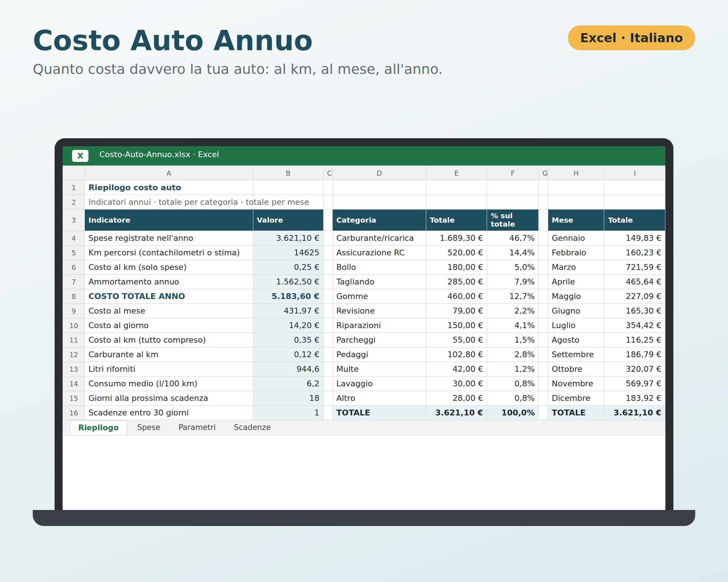Select the 944,6 litri value cell
Viewport: 728px width, 582px height.
point(288,369)
